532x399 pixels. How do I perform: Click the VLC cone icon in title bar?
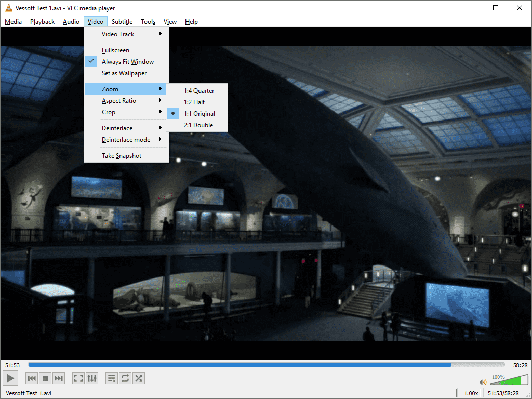8,8
